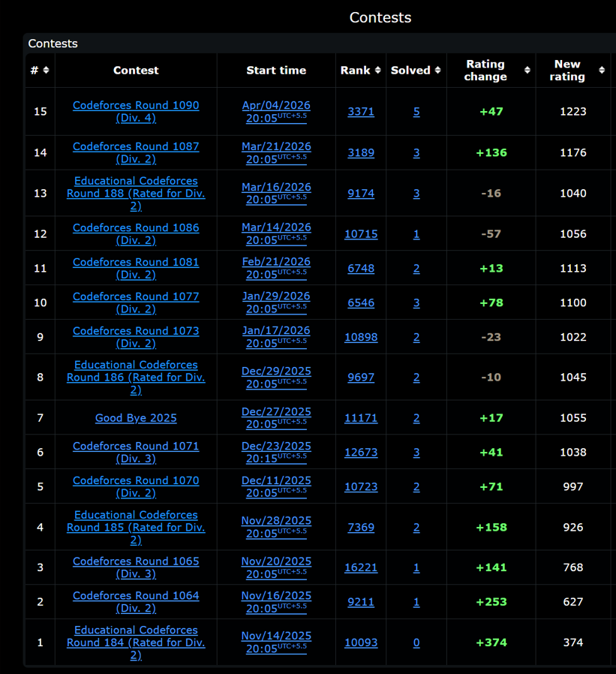Sort by Rank column arrows

377,70
